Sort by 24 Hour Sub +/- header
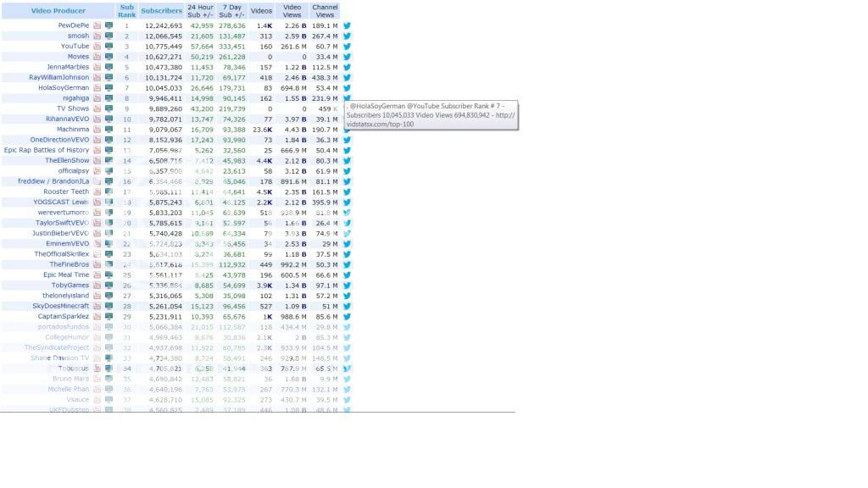The image size is (868, 488). pos(200,11)
